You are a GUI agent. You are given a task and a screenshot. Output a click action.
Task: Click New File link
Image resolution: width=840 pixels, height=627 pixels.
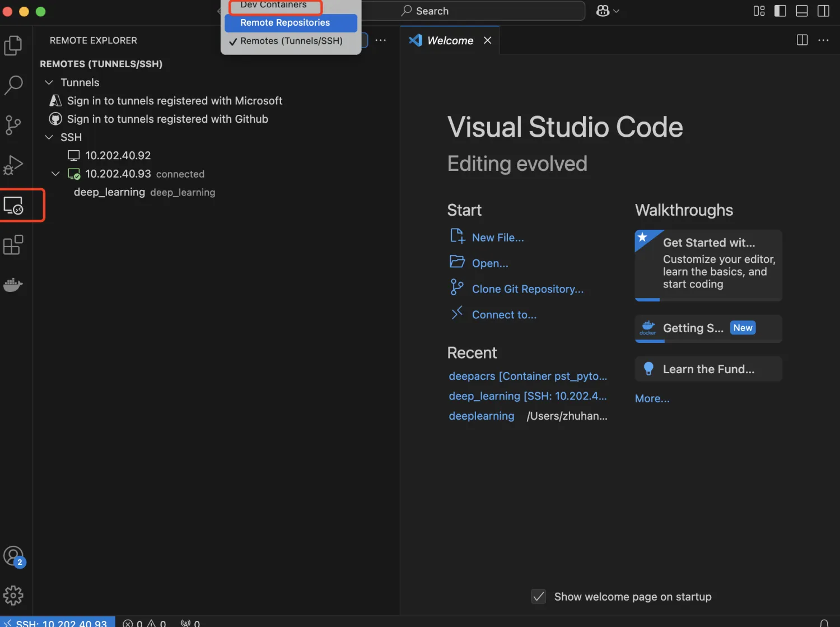click(x=498, y=238)
